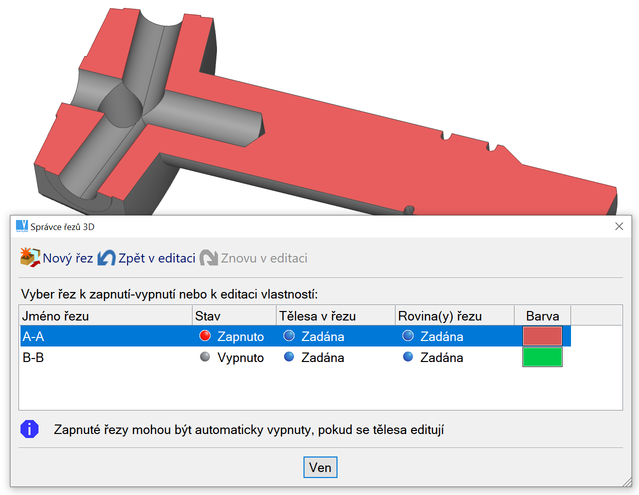This screenshot has height=495, width=639.
Task: Close the Správce řezů 3D dialog
Action: click(618, 227)
